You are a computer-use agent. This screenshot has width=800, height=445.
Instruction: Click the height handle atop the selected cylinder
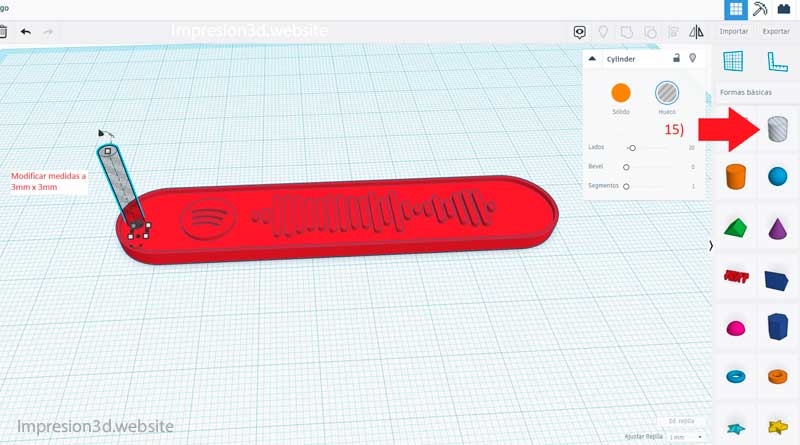tap(108, 151)
